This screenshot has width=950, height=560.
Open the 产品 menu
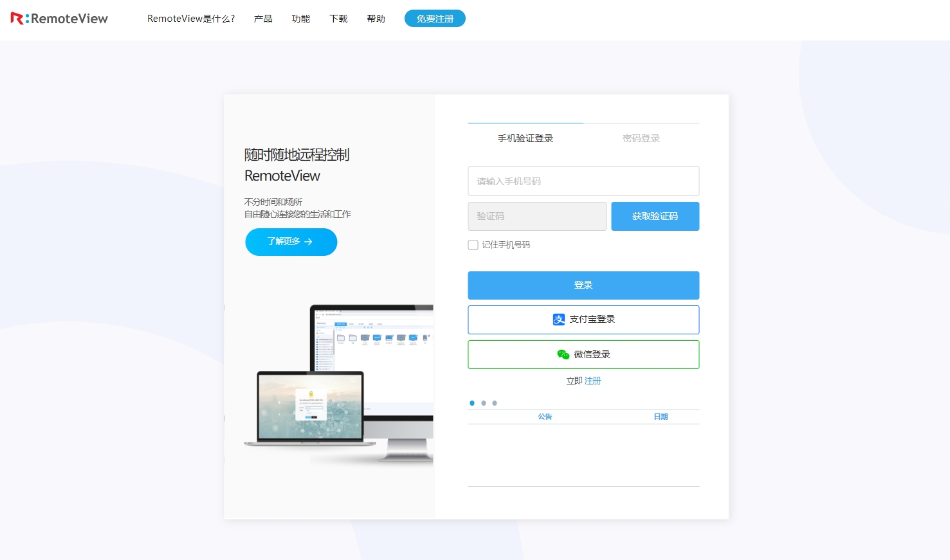click(x=263, y=19)
